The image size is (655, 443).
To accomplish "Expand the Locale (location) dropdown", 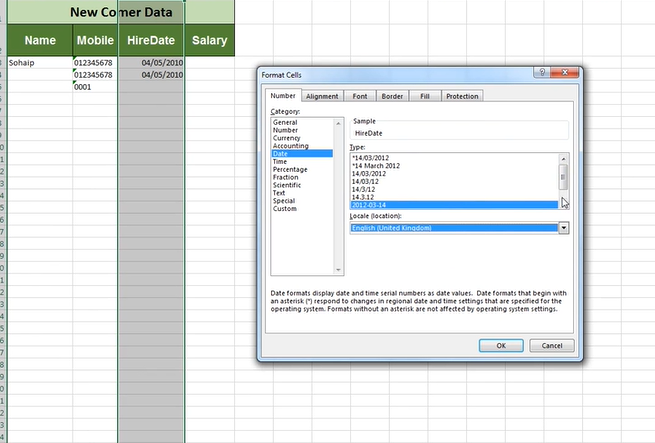I will point(563,228).
